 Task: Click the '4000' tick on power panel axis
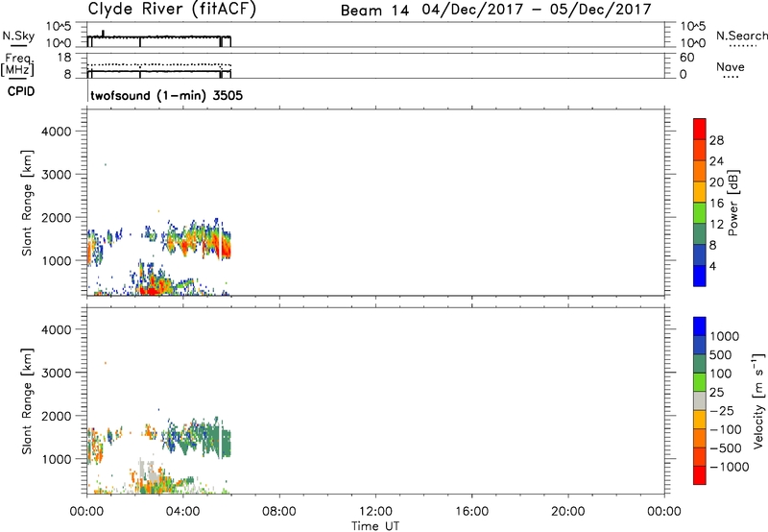click(57, 132)
